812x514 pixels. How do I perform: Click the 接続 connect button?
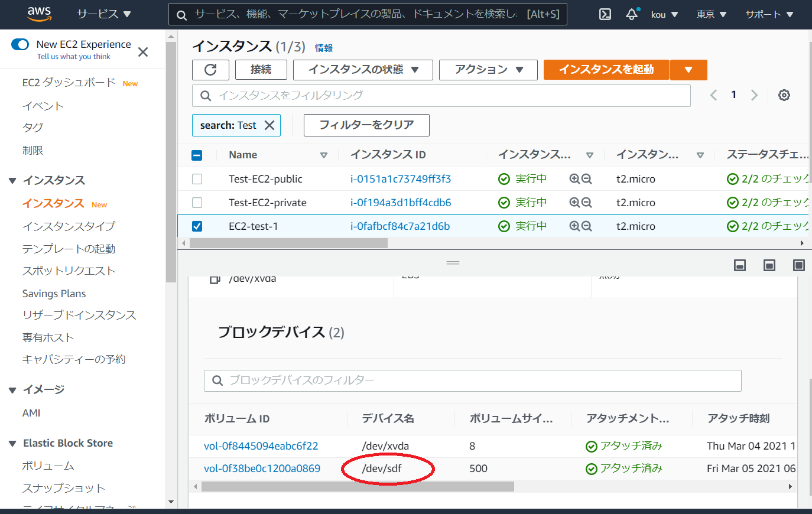pyautogui.click(x=261, y=70)
